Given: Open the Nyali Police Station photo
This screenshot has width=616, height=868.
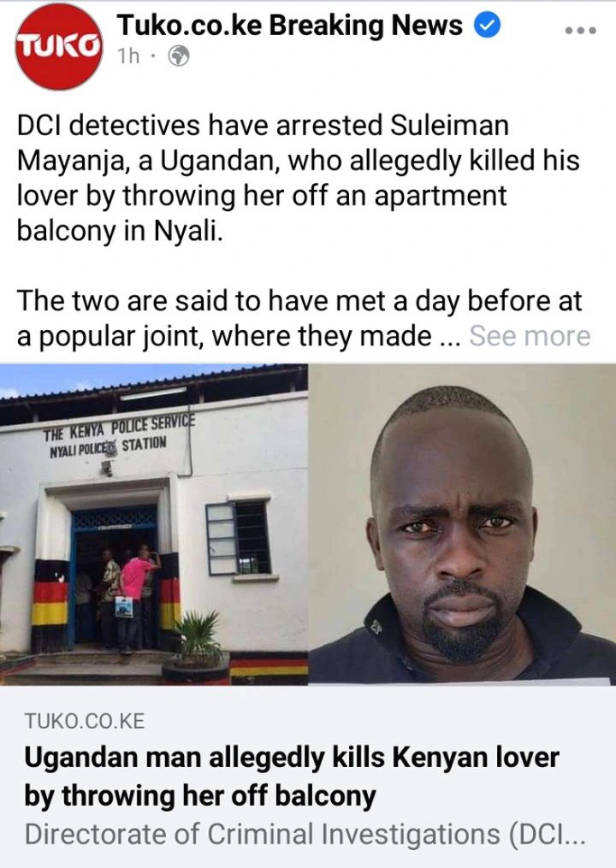Looking at the screenshot, I should (153, 524).
